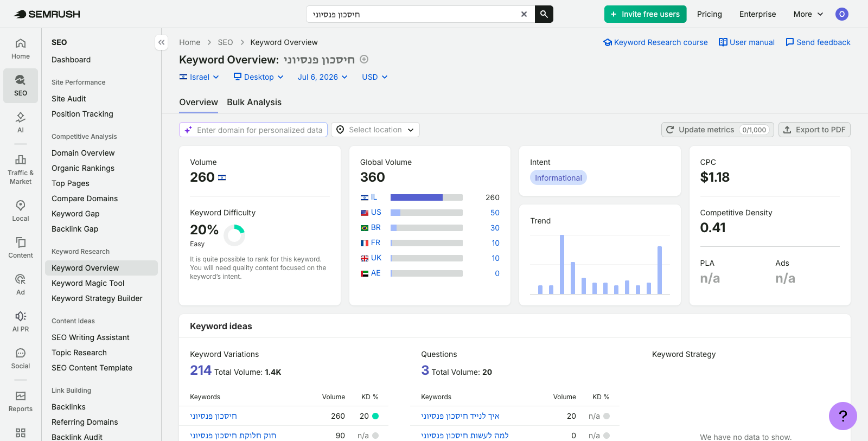This screenshot has height=441, width=868.
Task: Open the AI rail section
Action: 21,123
